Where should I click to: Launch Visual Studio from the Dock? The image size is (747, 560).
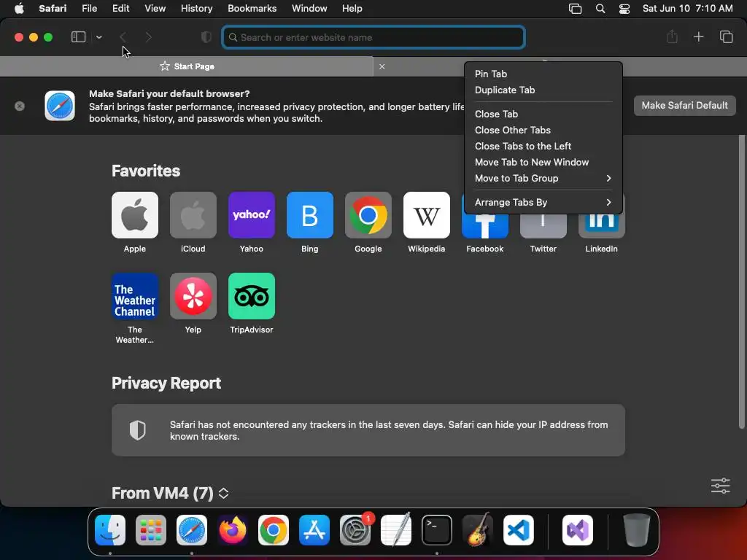tap(578, 530)
